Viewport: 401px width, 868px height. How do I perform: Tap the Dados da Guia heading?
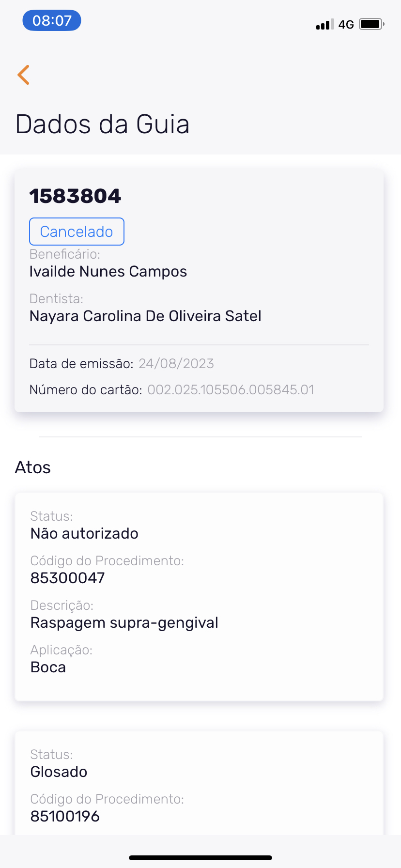[x=102, y=124]
